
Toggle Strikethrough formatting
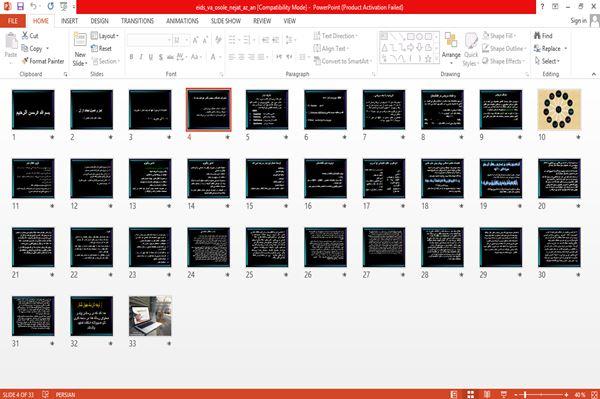pyautogui.click(x=170, y=57)
